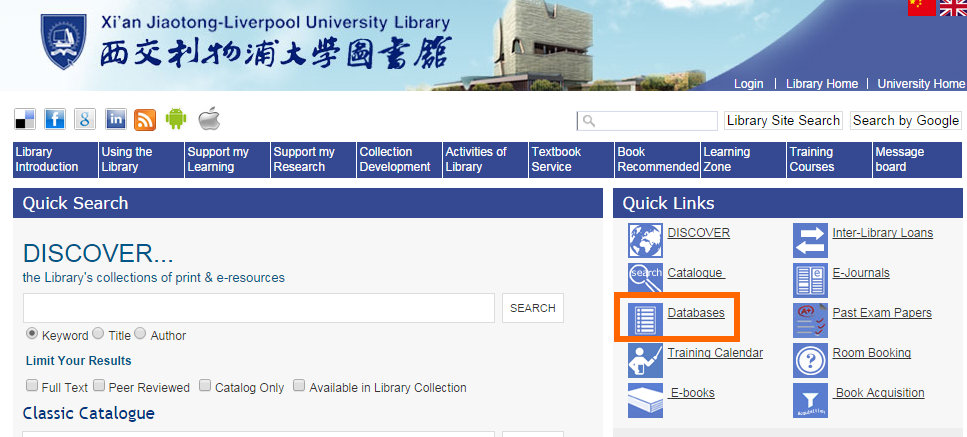The width and height of the screenshot is (967, 437).
Task: Open the Textbook Service menu
Action: (x=572, y=160)
